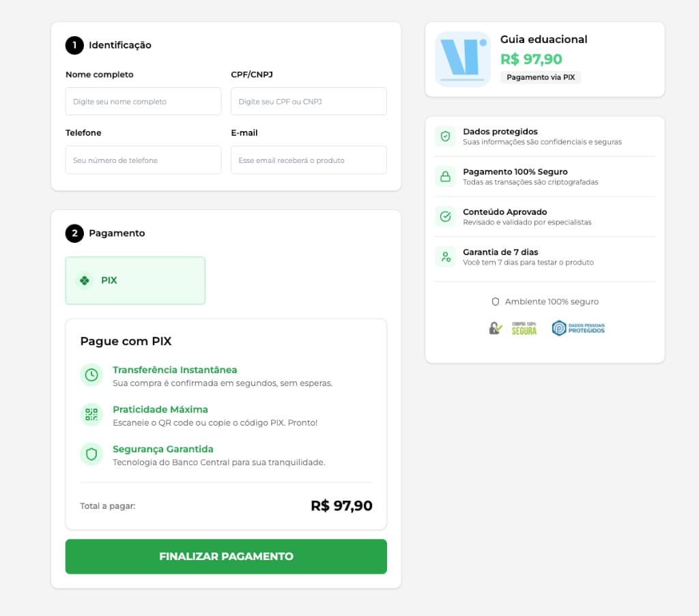
Task: Click the Compra 100% Segura badge
Action: (x=513, y=328)
